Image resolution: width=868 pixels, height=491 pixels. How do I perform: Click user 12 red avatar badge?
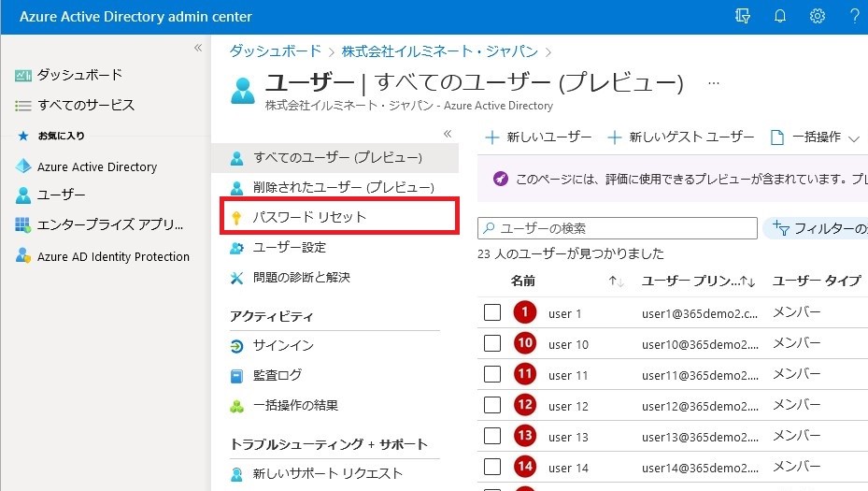click(x=525, y=405)
